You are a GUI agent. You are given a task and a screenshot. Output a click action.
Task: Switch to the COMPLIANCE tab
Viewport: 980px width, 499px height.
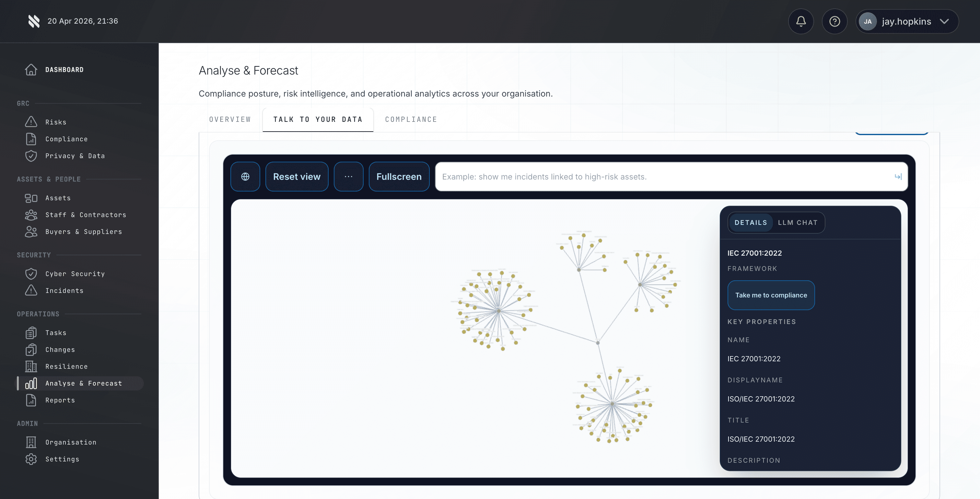pos(411,119)
